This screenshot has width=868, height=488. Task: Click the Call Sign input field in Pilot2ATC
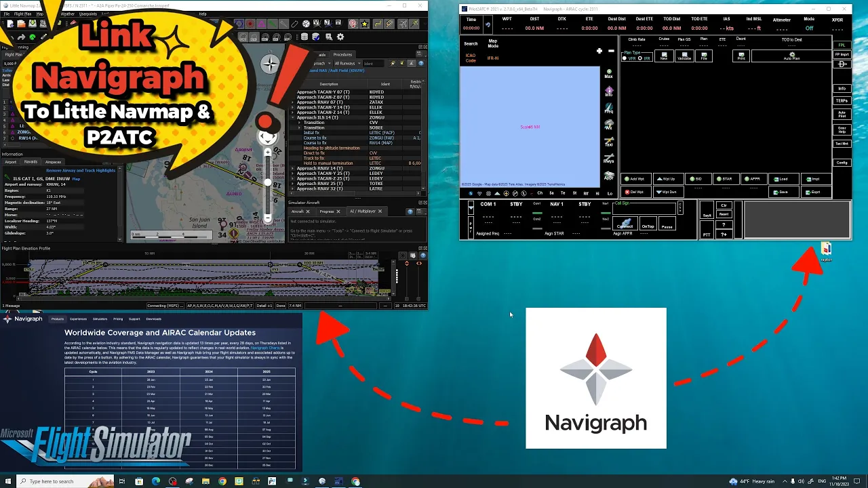click(645, 209)
